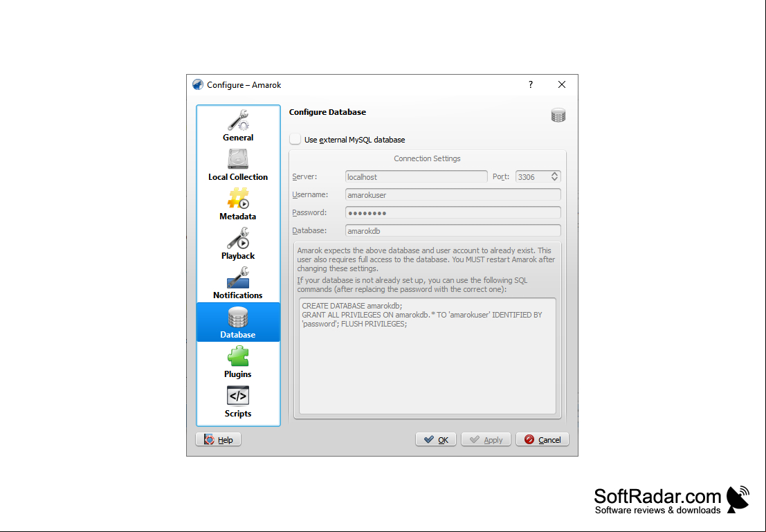Switch to the Playback tab label

(x=238, y=256)
